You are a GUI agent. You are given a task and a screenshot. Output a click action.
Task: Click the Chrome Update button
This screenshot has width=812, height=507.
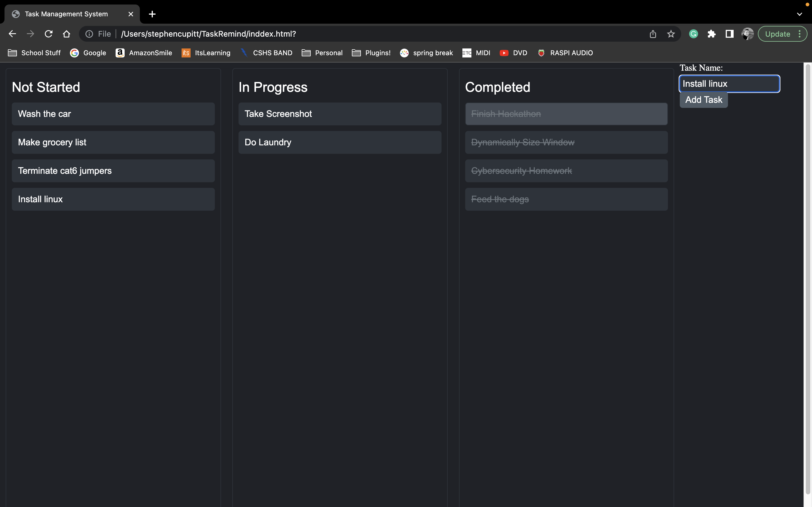pos(777,34)
